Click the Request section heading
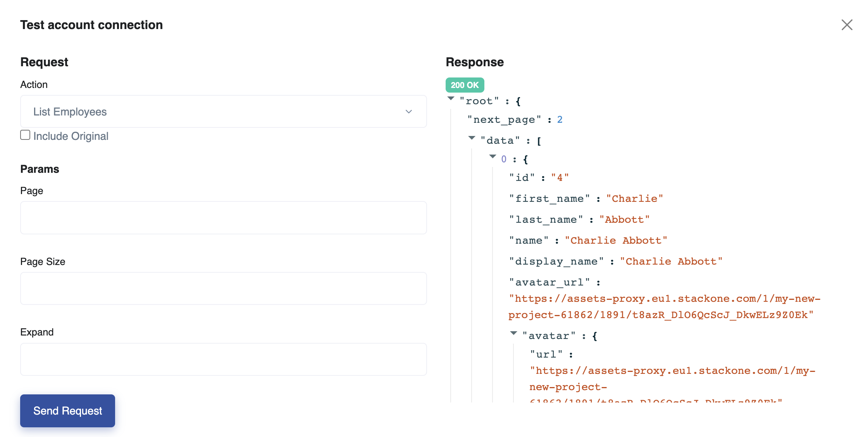The image size is (868, 437). [44, 62]
